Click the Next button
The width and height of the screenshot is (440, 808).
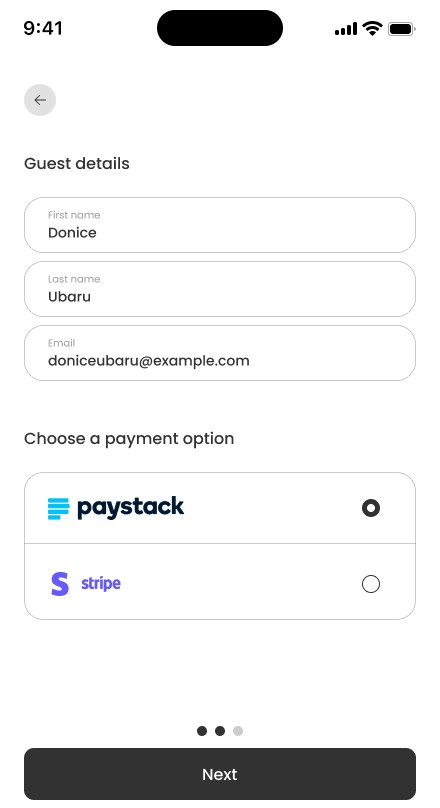point(220,774)
